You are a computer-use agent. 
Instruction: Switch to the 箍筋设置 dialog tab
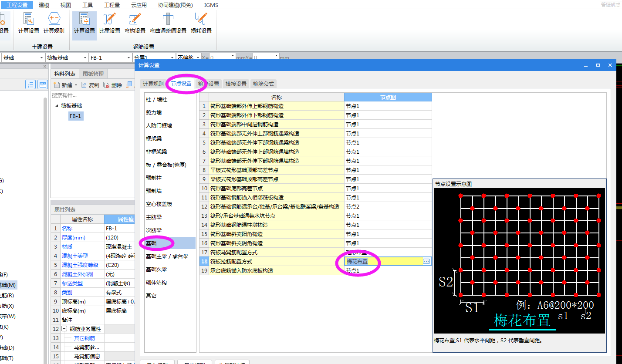coord(209,84)
